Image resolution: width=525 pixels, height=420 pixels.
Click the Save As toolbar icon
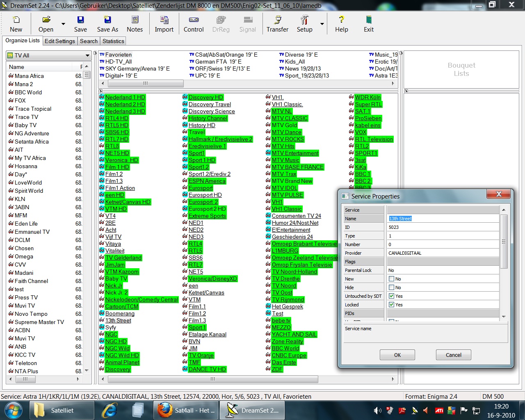pos(107,24)
